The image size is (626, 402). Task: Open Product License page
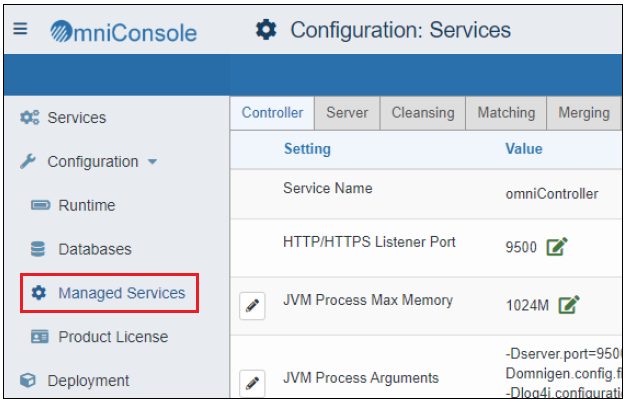(x=113, y=337)
